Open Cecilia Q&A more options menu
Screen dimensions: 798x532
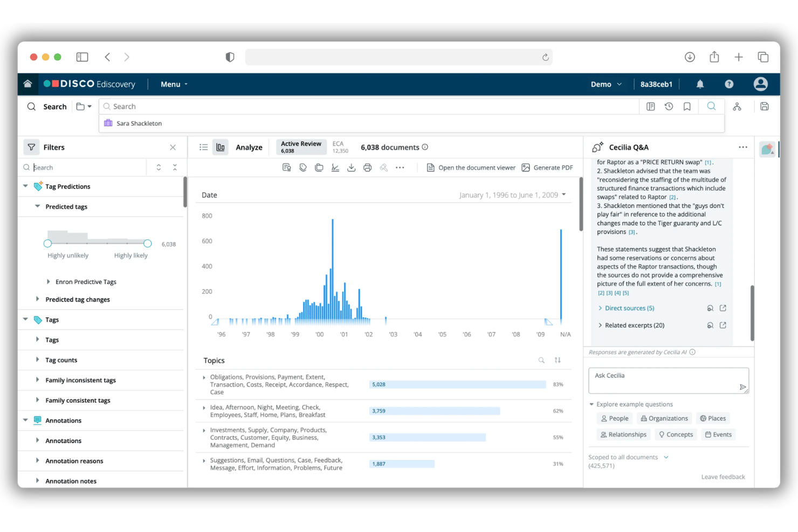coord(743,147)
